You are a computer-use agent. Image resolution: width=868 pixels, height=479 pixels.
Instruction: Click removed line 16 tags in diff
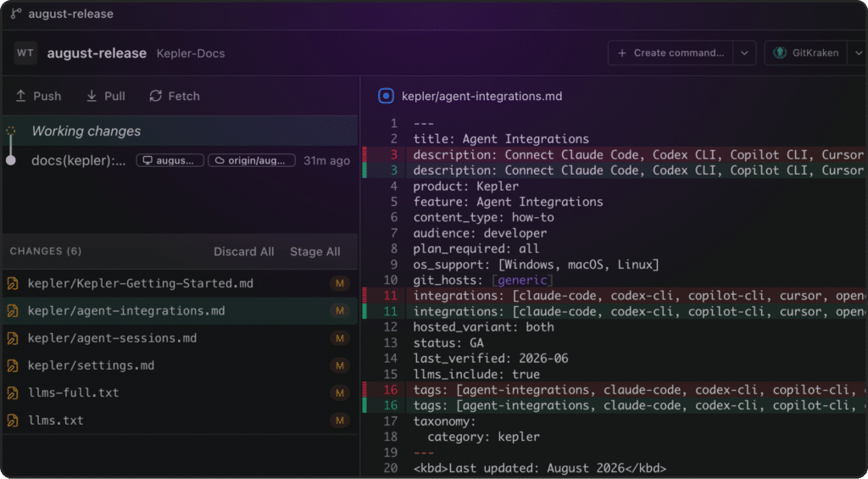pos(615,390)
